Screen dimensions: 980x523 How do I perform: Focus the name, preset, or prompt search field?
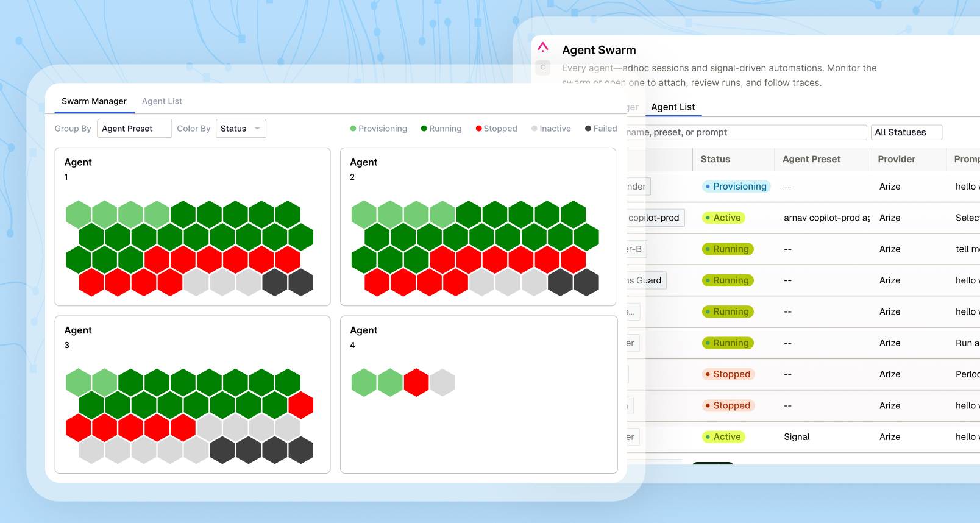[x=747, y=132]
